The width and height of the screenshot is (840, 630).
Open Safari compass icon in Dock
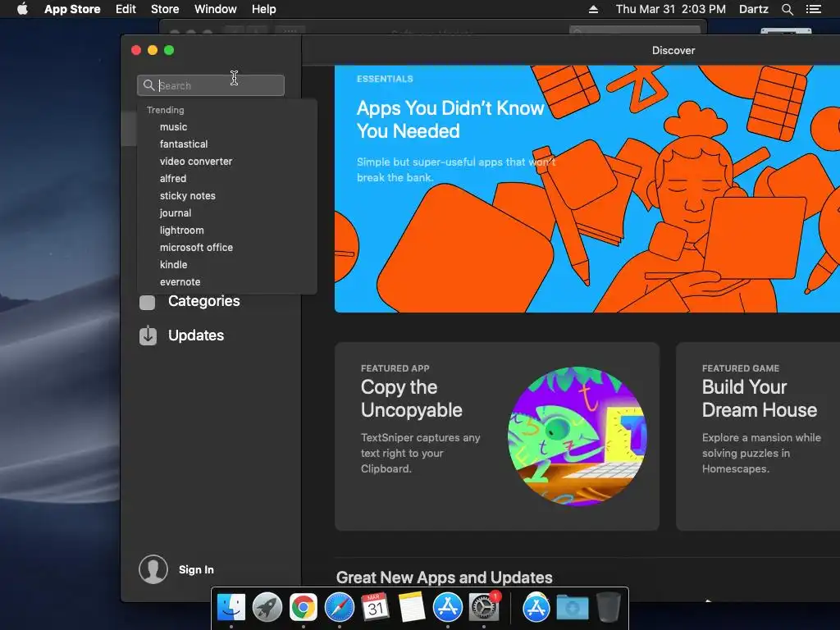click(339, 607)
